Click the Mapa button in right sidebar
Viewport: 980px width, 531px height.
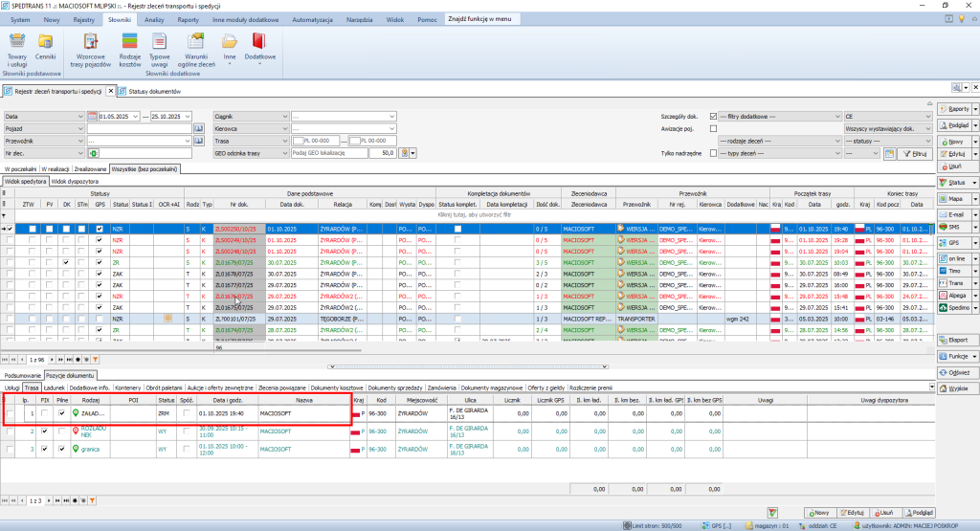pyautogui.click(x=956, y=199)
